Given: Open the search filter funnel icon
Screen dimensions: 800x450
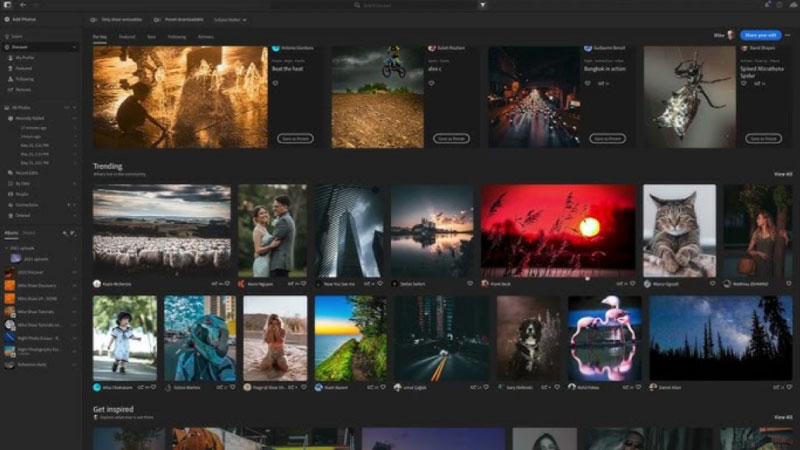Looking at the screenshot, I should [x=481, y=5].
